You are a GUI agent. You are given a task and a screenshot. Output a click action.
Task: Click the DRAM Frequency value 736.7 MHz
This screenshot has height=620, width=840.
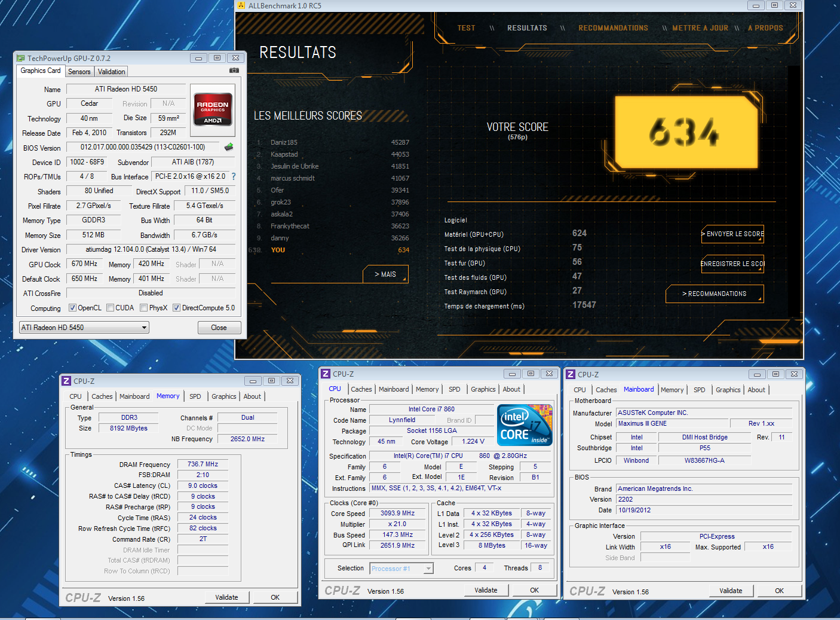coord(203,464)
